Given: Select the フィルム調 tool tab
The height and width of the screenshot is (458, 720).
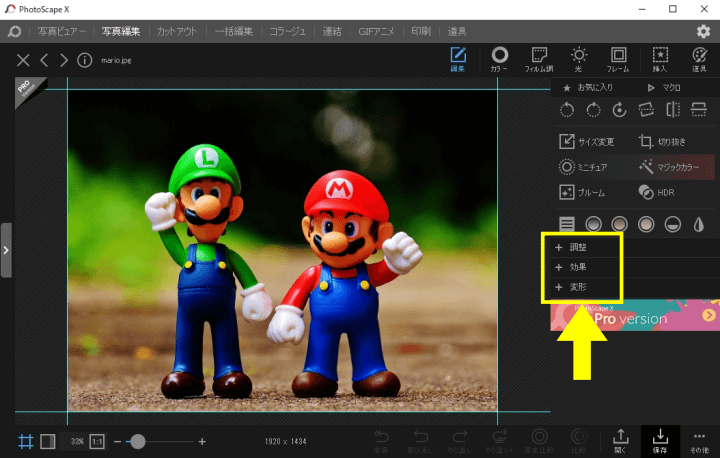Looking at the screenshot, I should click(539, 60).
